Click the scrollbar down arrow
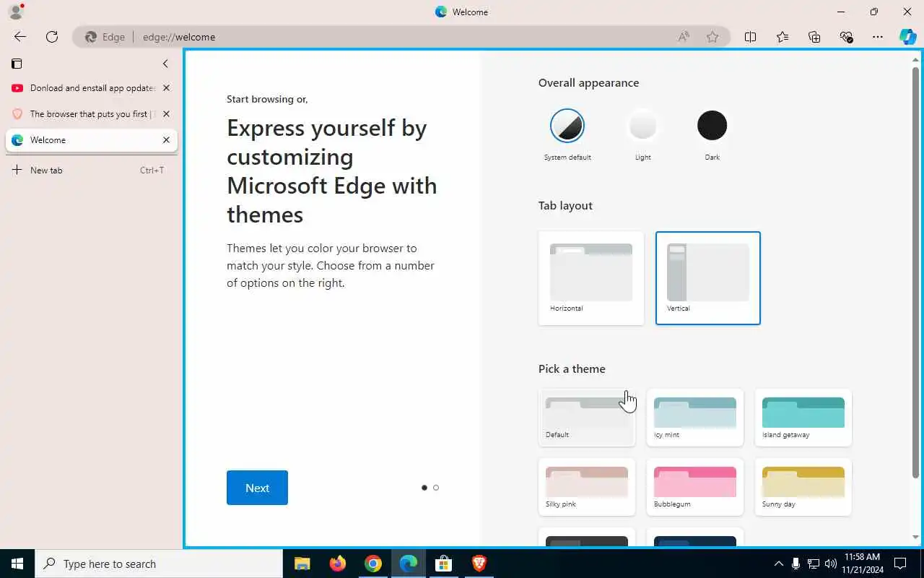The image size is (924, 578). (915, 538)
